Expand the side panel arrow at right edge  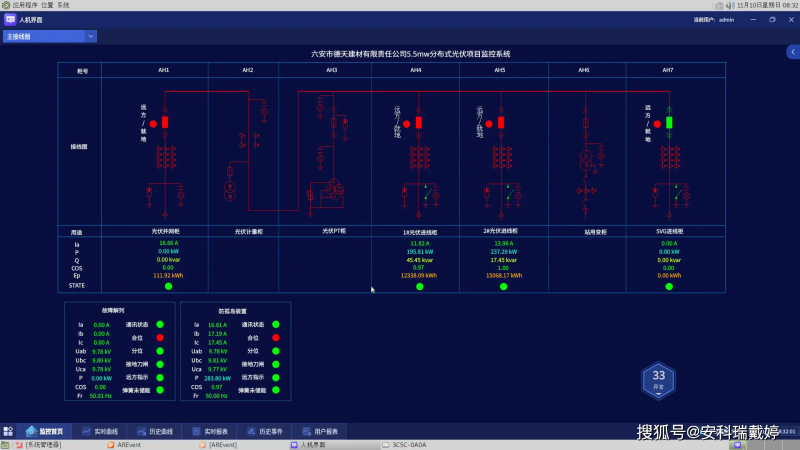click(x=793, y=52)
